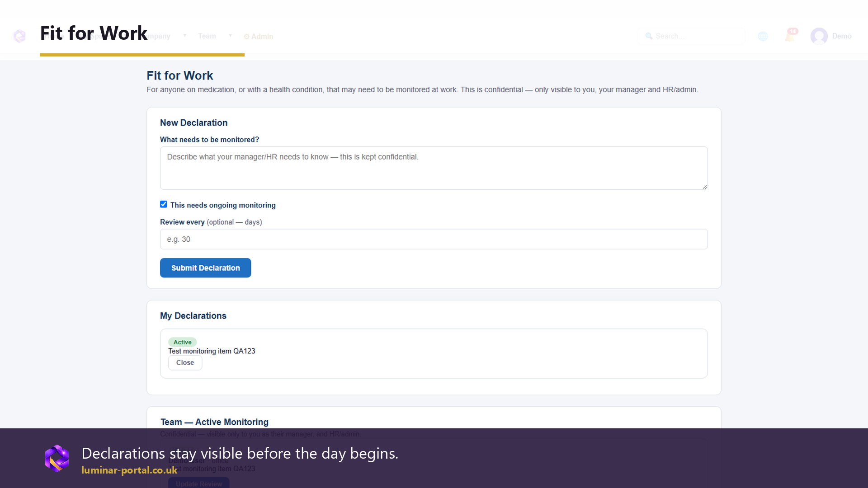Open the Admin menu item

click(259, 37)
